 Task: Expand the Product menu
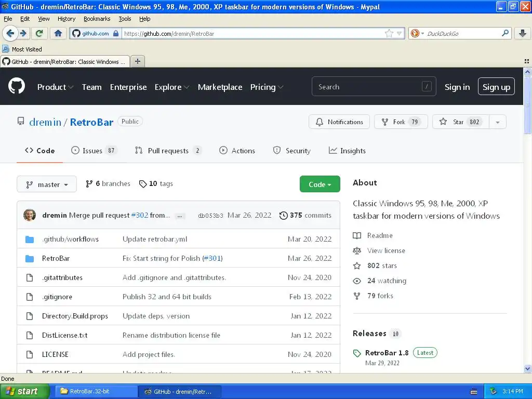55,87
